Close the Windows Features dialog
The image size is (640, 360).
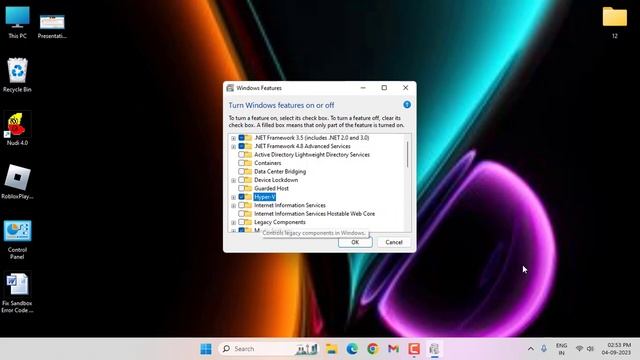(405, 88)
